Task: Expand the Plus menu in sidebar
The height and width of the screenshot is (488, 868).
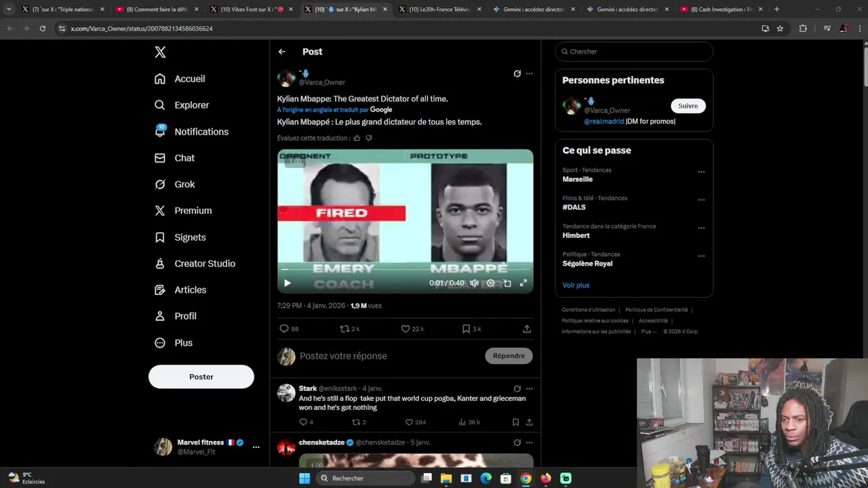Action: point(174,343)
